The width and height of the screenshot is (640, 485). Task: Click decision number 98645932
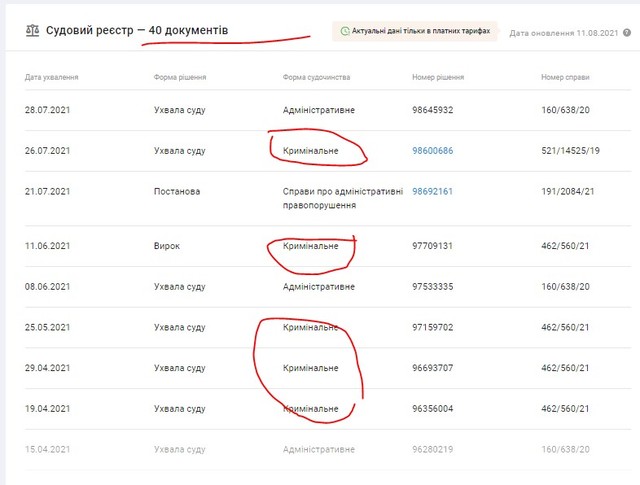point(433,110)
